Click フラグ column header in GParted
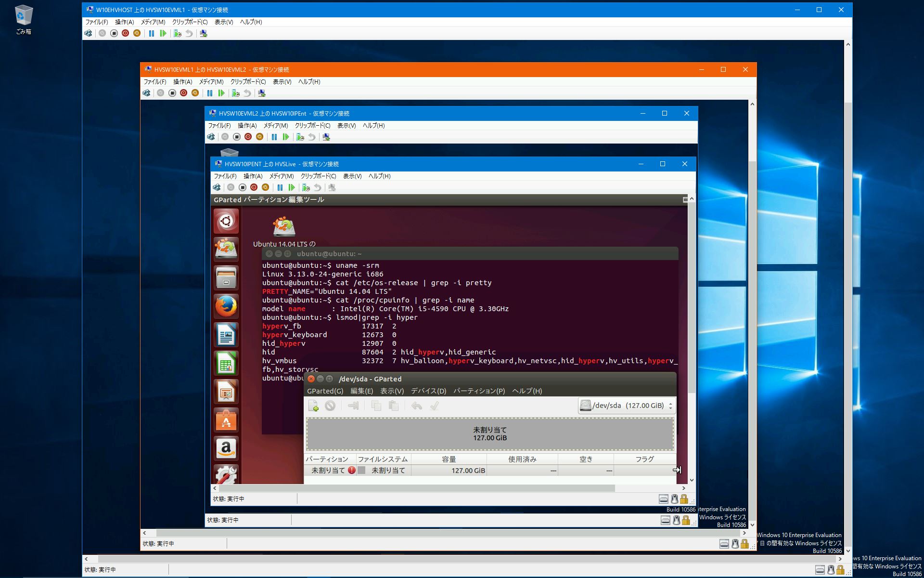 (645, 459)
